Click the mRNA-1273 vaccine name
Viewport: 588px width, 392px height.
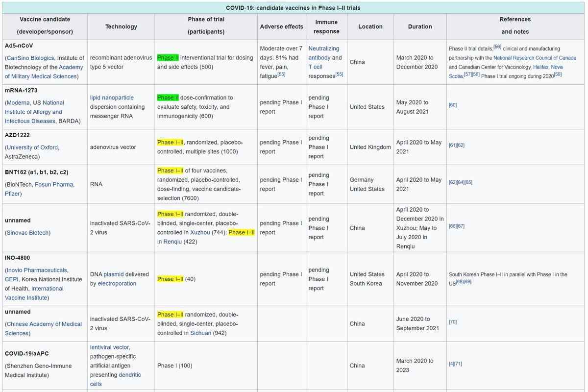21,91
